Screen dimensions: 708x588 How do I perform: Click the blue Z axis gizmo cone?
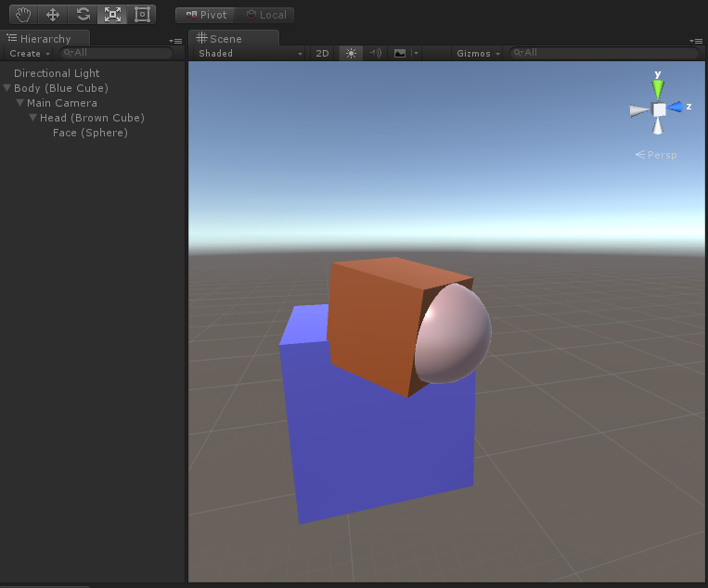(x=676, y=107)
